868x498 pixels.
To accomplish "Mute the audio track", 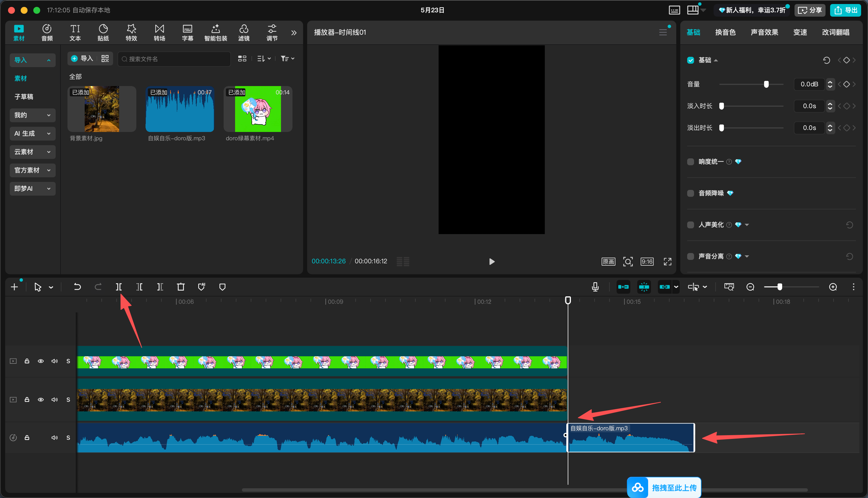I will 55,437.
